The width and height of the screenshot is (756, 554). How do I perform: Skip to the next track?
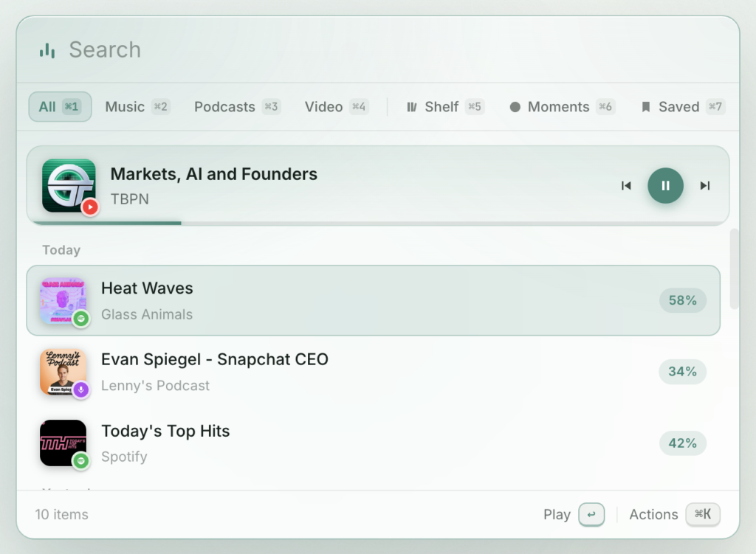(x=705, y=185)
